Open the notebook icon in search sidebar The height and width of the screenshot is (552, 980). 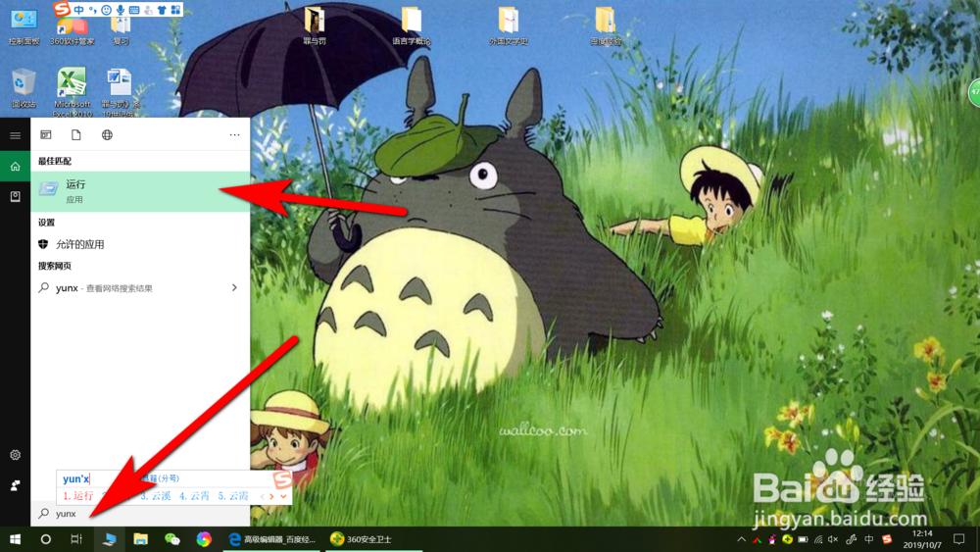click(15, 196)
